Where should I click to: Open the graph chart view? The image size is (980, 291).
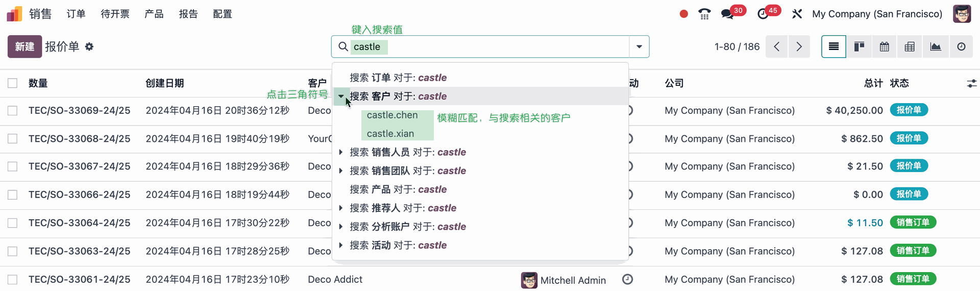point(936,47)
